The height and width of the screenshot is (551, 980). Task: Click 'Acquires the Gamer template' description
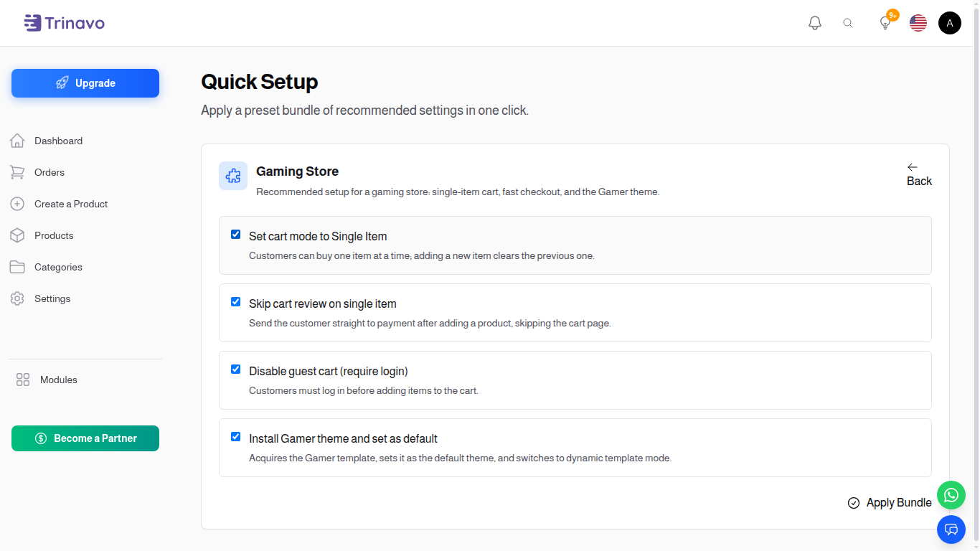click(461, 458)
